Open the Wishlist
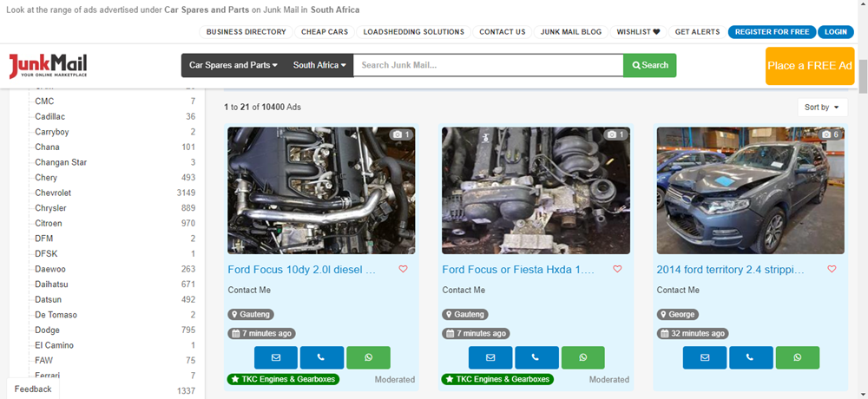The image size is (868, 399). (x=638, y=32)
